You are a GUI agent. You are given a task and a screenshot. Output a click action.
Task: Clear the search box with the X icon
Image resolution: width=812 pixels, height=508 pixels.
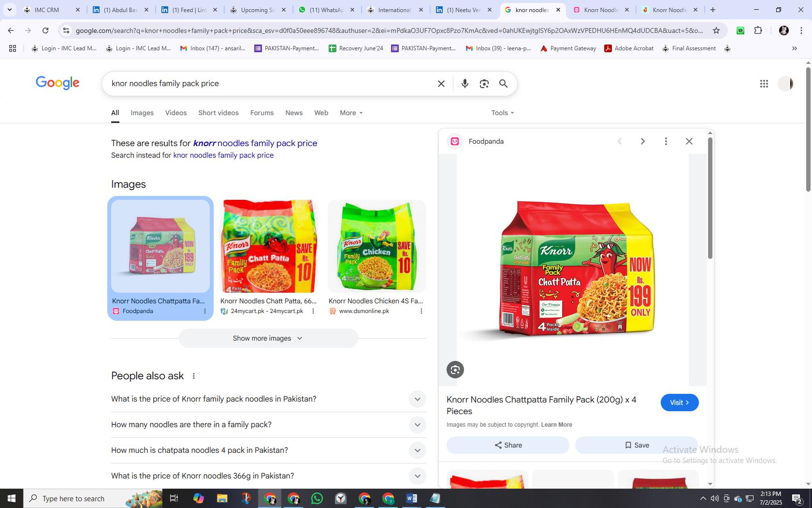(x=441, y=84)
